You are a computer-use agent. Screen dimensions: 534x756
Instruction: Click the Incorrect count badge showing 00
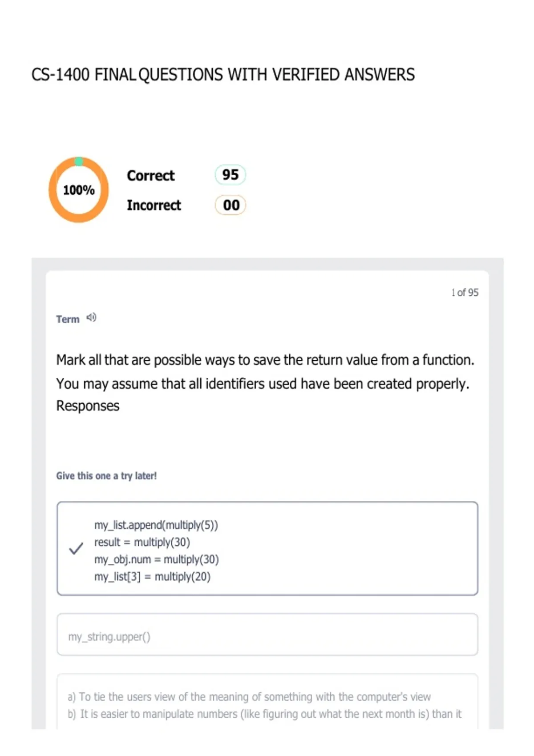pyautogui.click(x=231, y=205)
